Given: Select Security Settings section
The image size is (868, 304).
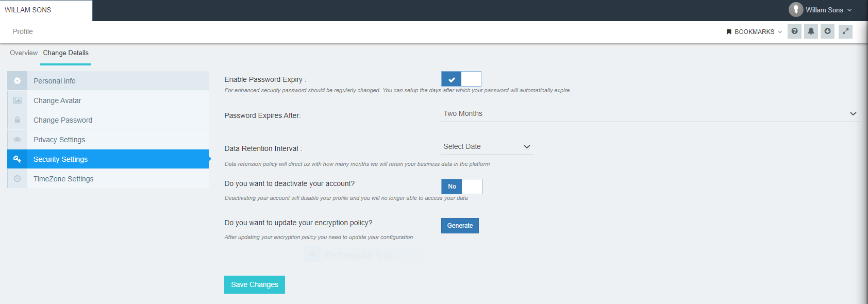Looking at the screenshot, I should coord(108,159).
